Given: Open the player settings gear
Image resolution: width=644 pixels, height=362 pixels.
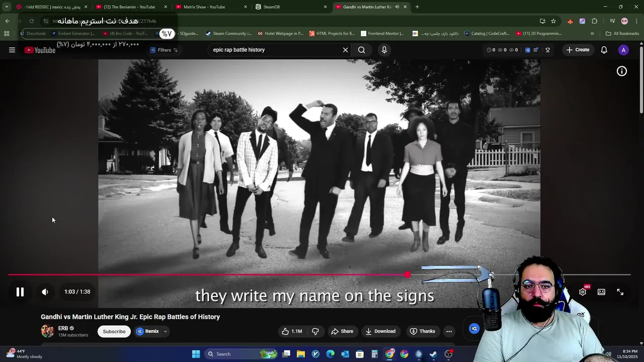Looking at the screenshot, I should point(583,292).
